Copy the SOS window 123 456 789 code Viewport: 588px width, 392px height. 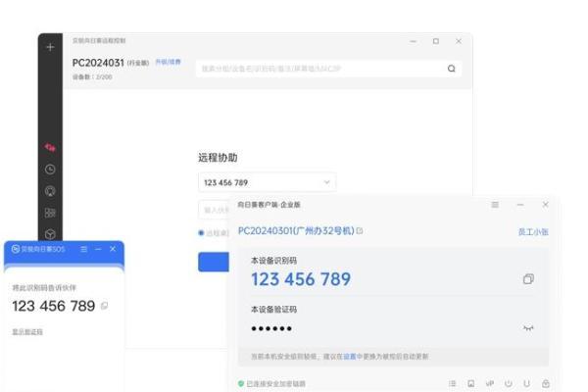[105, 306]
